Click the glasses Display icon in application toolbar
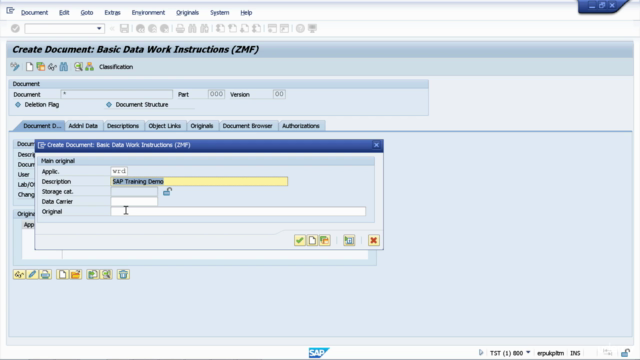The height and width of the screenshot is (360, 640). click(x=52, y=67)
